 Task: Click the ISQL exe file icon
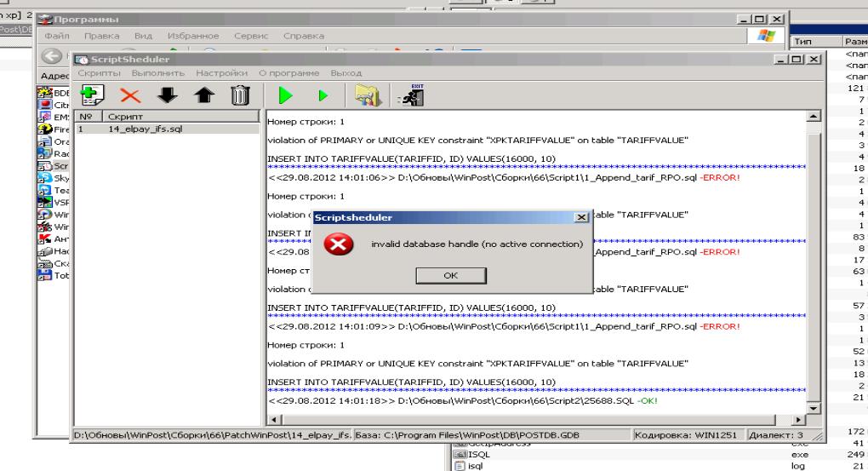click(x=460, y=454)
